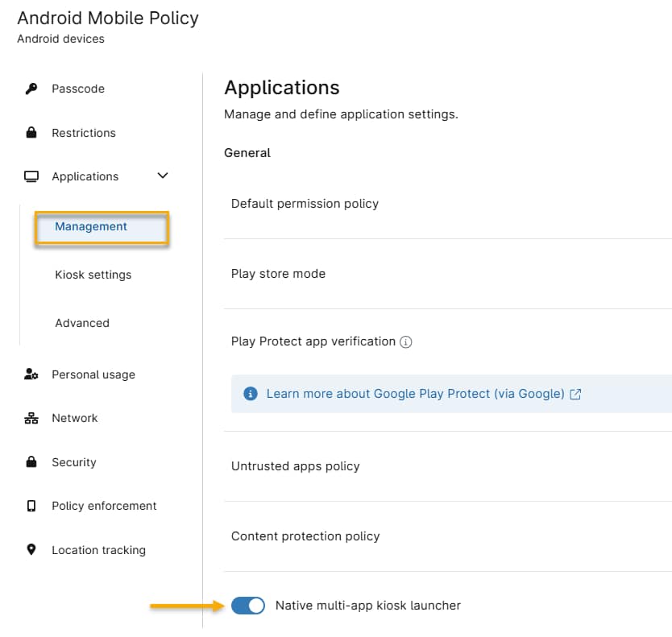The height and width of the screenshot is (637, 672).
Task: Open the Management submenu item
Action: click(102, 227)
